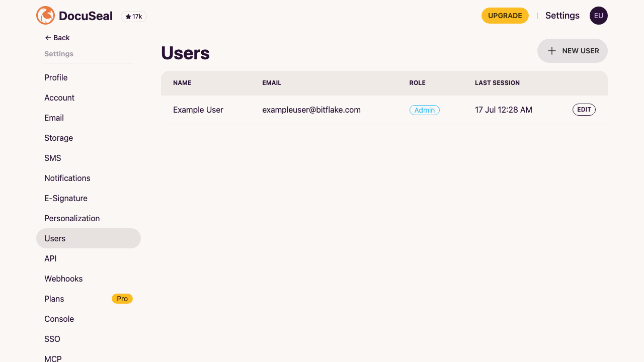
Task: Click the plus icon for new user
Action: click(x=552, y=51)
